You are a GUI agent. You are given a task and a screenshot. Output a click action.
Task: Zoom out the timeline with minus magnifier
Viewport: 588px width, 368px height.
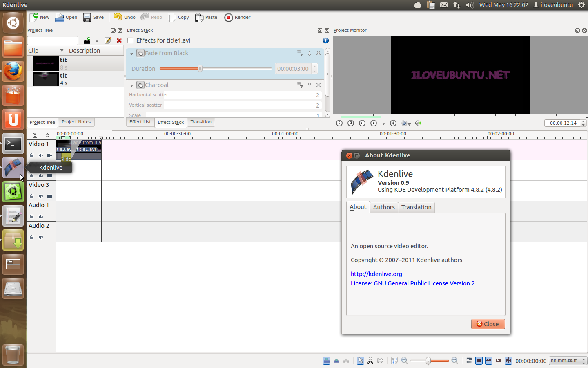(404, 360)
